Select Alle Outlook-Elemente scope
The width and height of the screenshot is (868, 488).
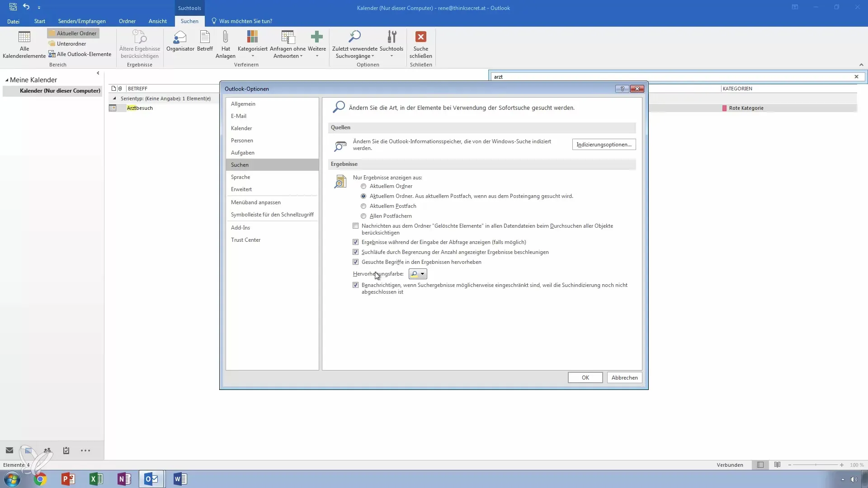80,54
